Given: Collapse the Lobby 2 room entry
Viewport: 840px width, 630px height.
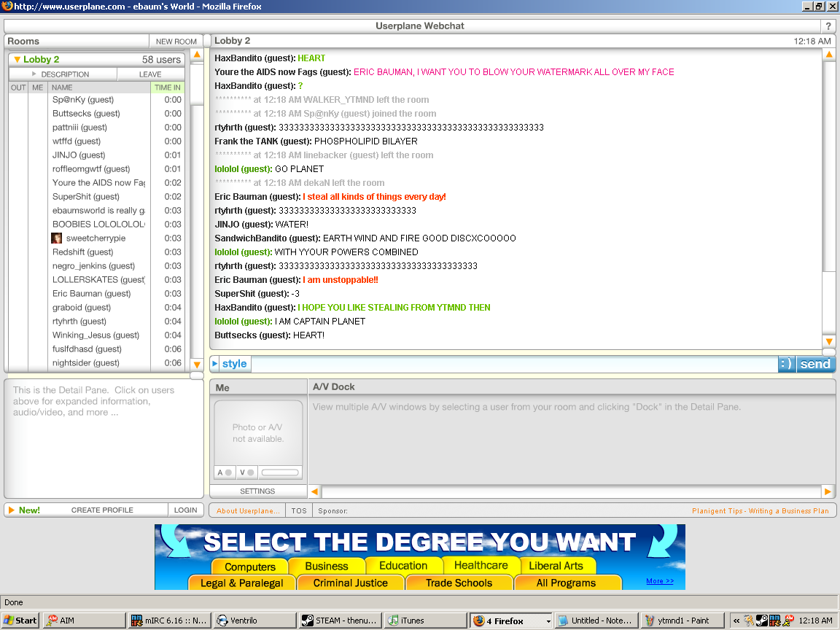Looking at the screenshot, I should [x=17, y=60].
